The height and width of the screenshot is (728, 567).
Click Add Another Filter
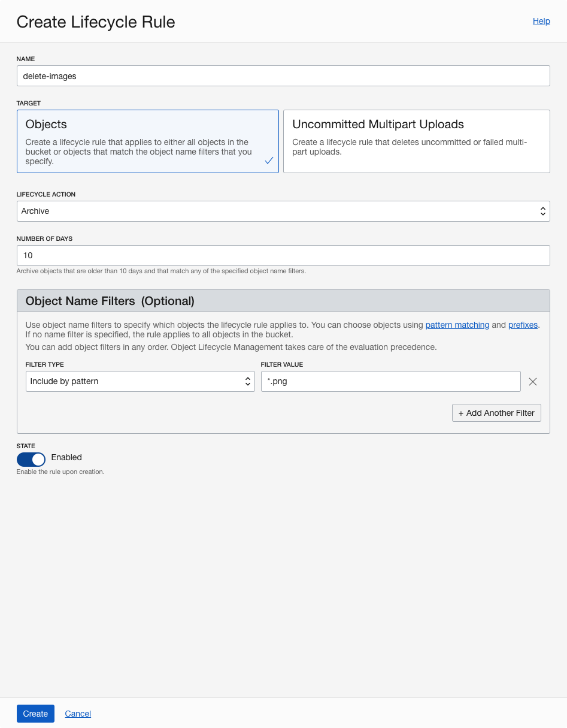[x=496, y=413]
